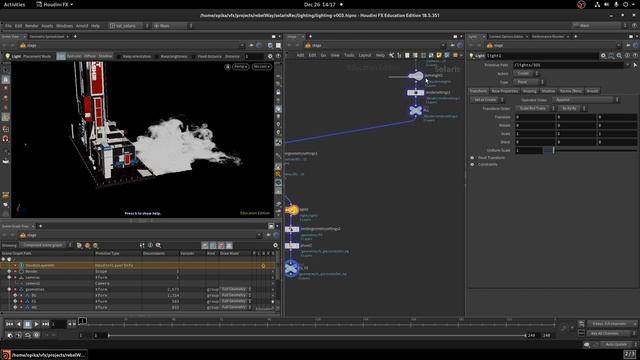Stop playback in the playbar

(x=27, y=324)
